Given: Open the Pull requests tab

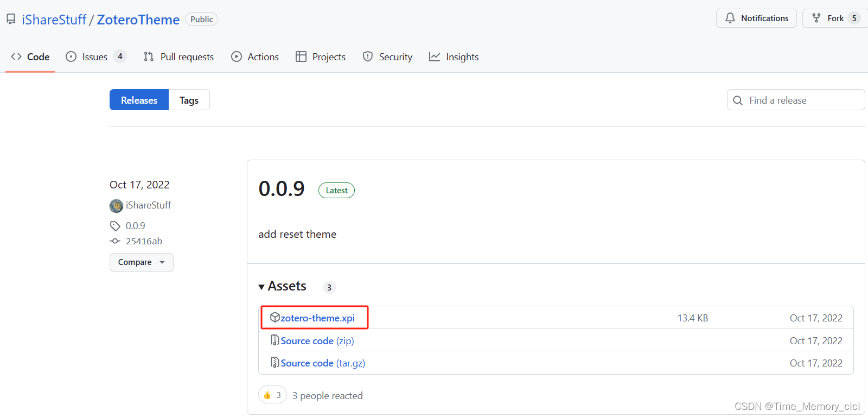Looking at the screenshot, I should (x=178, y=57).
